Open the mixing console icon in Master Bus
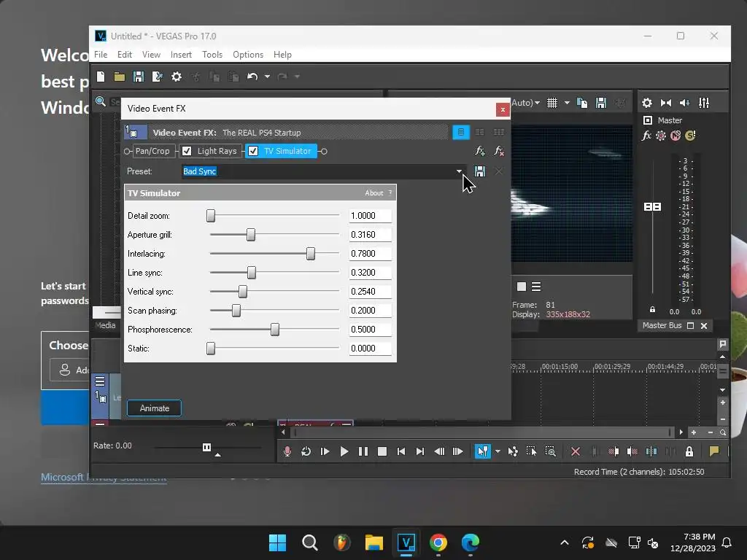 pos(704,102)
